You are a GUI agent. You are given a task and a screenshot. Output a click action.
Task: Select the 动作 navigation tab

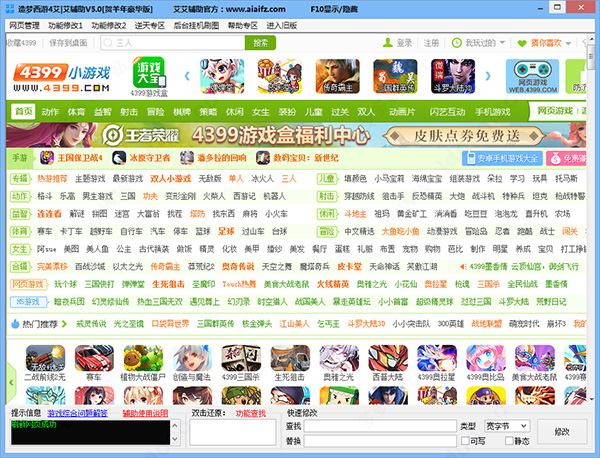click(x=50, y=112)
